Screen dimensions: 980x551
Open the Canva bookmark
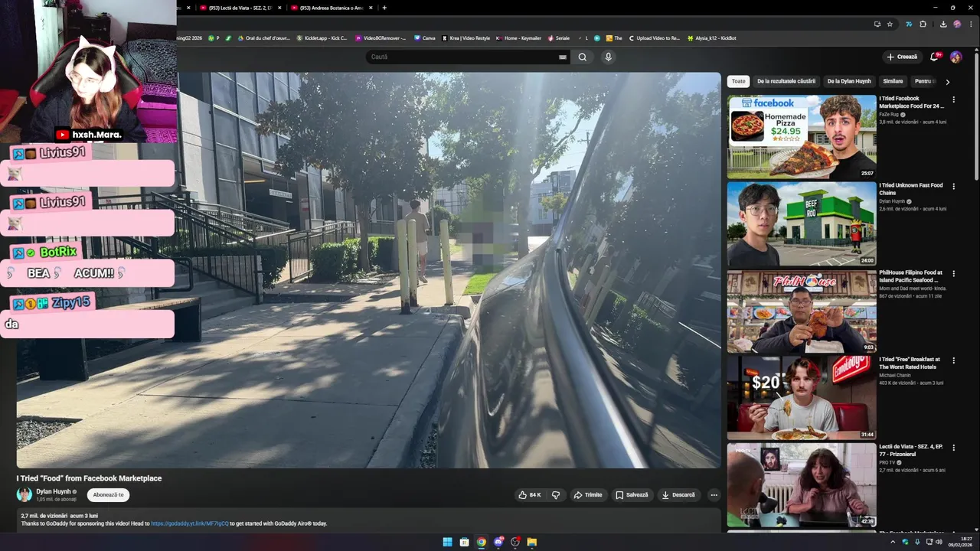point(425,37)
